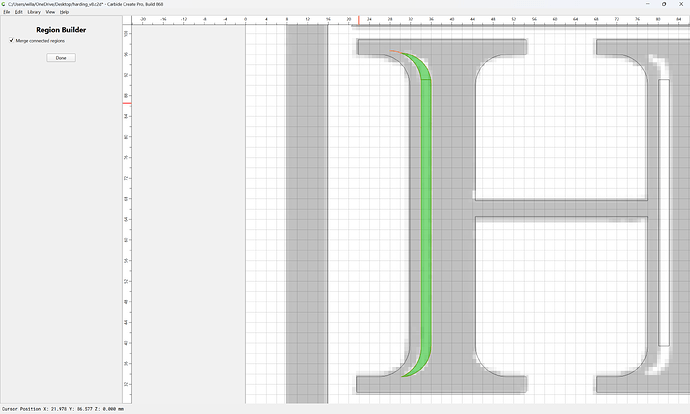
Task: Open the Library menu
Action: pos(34,12)
